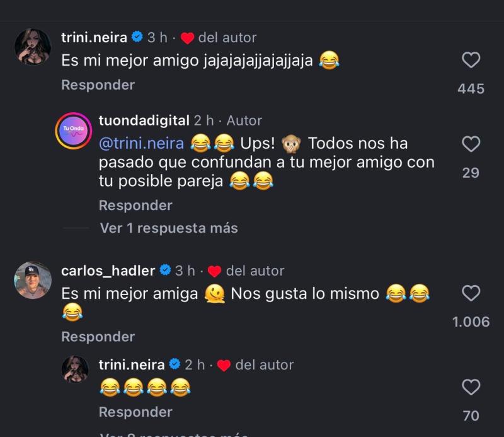Expand 'Ver 8 respuestas más' at bottom
504x437 pixels.
(x=170, y=434)
